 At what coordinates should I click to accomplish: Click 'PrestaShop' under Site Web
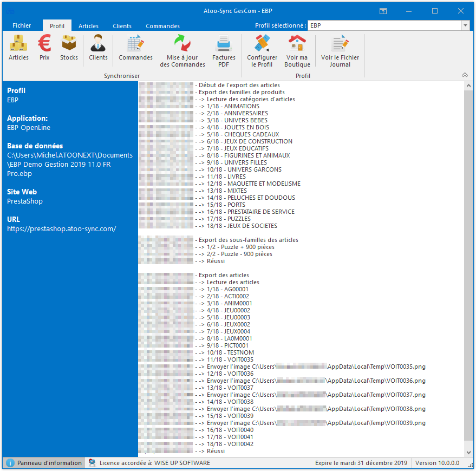point(25,201)
